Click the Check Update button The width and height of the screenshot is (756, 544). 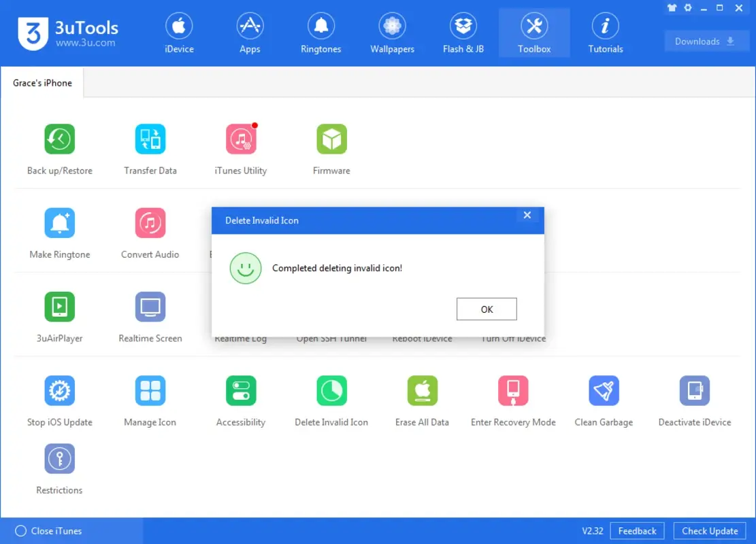pos(710,530)
